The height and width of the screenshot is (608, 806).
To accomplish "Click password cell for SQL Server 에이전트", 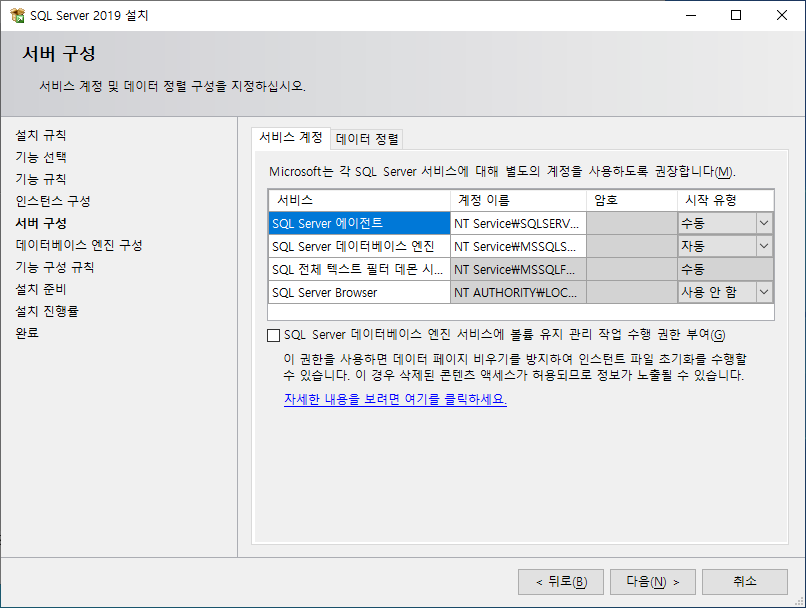I will pos(632,223).
